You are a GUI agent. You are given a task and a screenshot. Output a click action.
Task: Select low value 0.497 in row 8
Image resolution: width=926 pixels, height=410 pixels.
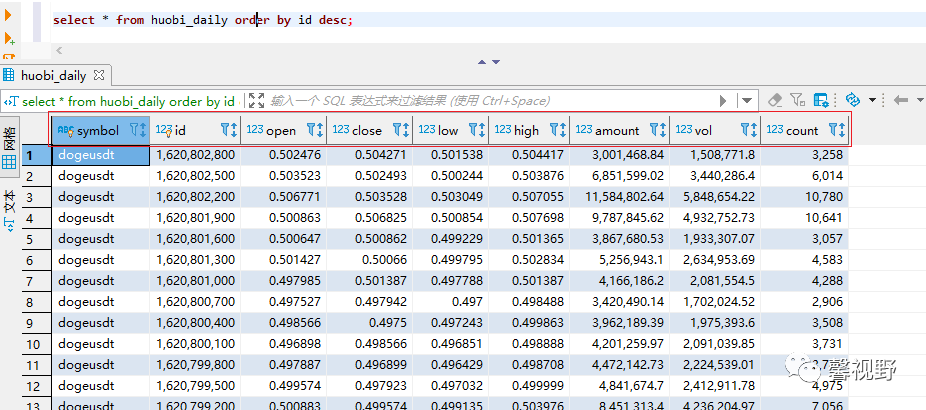451,302
